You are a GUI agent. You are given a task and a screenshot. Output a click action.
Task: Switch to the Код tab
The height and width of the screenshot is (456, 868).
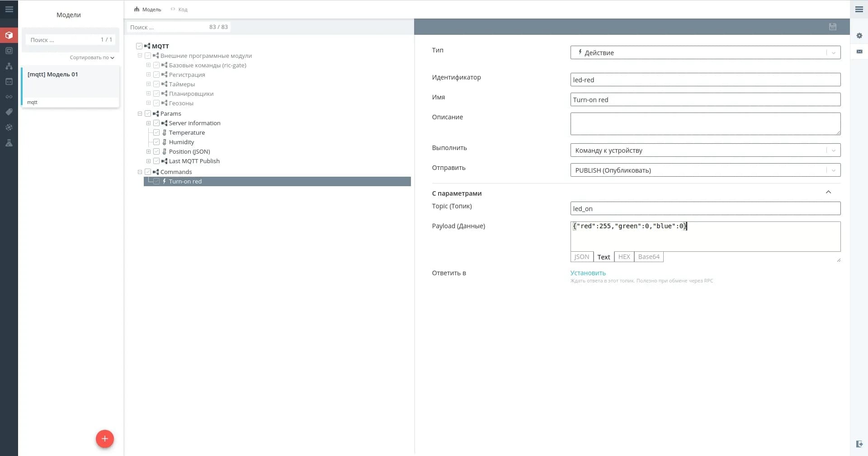tap(179, 9)
